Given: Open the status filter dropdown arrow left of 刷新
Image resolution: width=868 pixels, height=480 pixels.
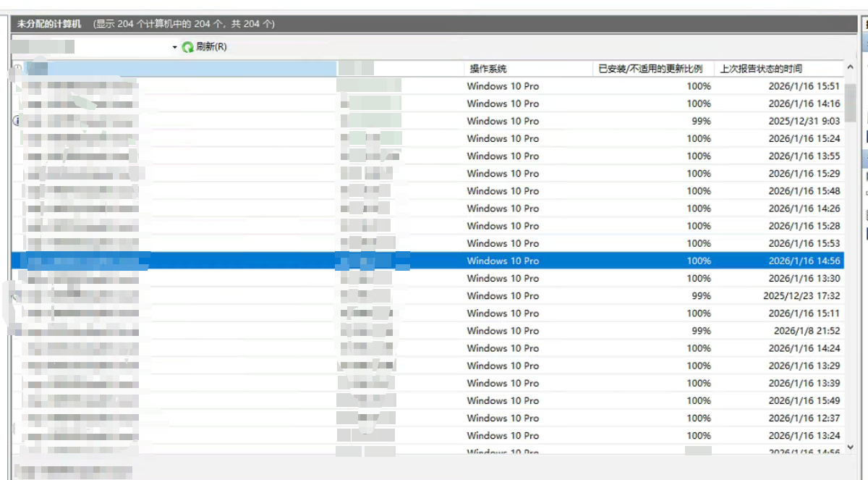Looking at the screenshot, I should (174, 47).
